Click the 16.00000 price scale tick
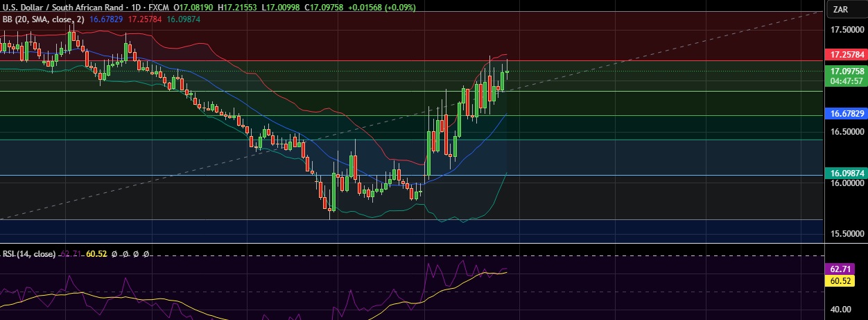The width and height of the screenshot is (868, 320). [x=847, y=183]
